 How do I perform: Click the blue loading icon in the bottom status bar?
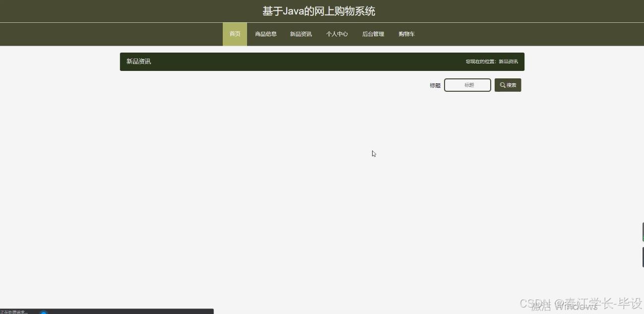point(44,312)
